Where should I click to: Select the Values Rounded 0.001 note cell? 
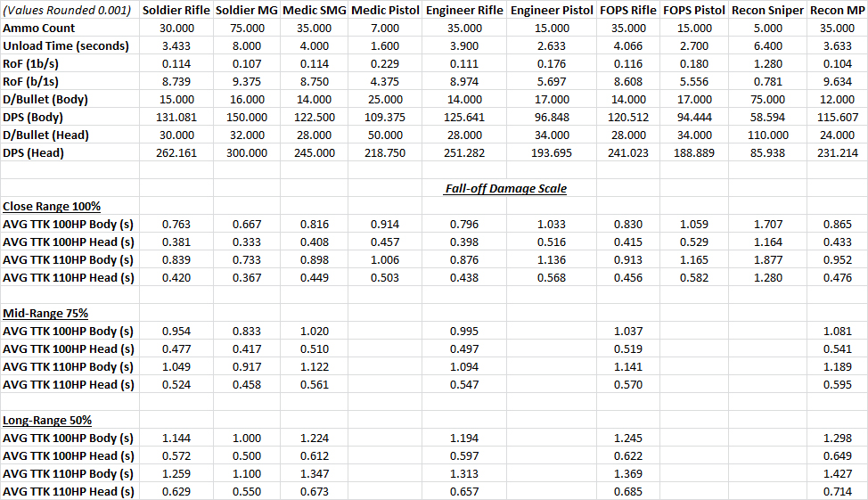pyautogui.click(x=68, y=11)
